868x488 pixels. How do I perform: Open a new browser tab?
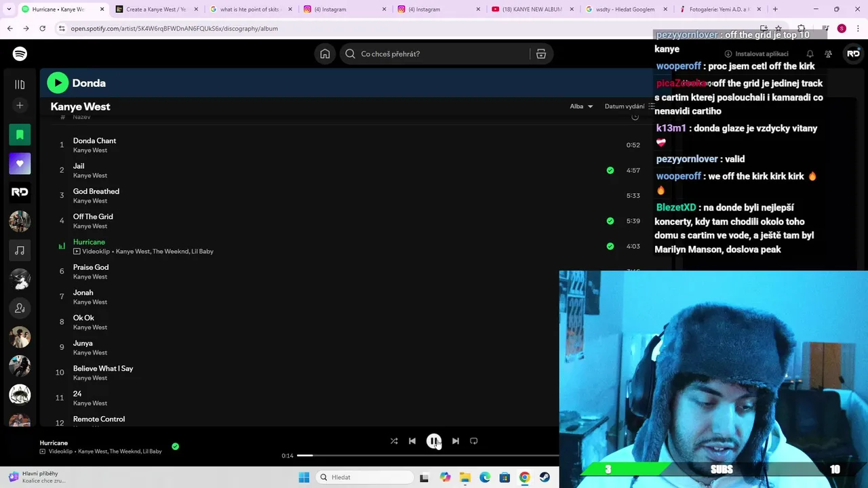pos(775,9)
